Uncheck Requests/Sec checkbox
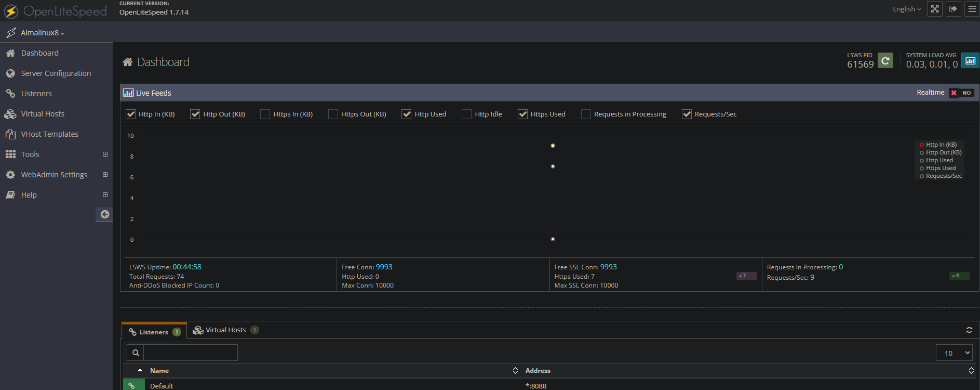Image resolution: width=980 pixels, height=390 pixels. tap(687, 114)
